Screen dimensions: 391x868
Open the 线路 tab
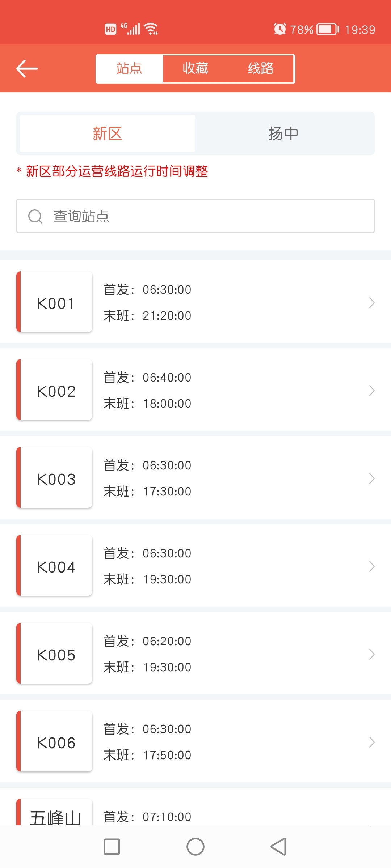(x=261, y=69)
